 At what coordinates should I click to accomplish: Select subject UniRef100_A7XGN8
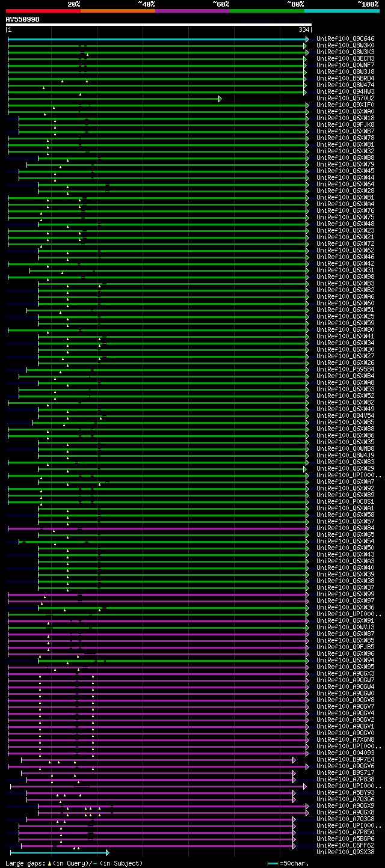point(345,740)
